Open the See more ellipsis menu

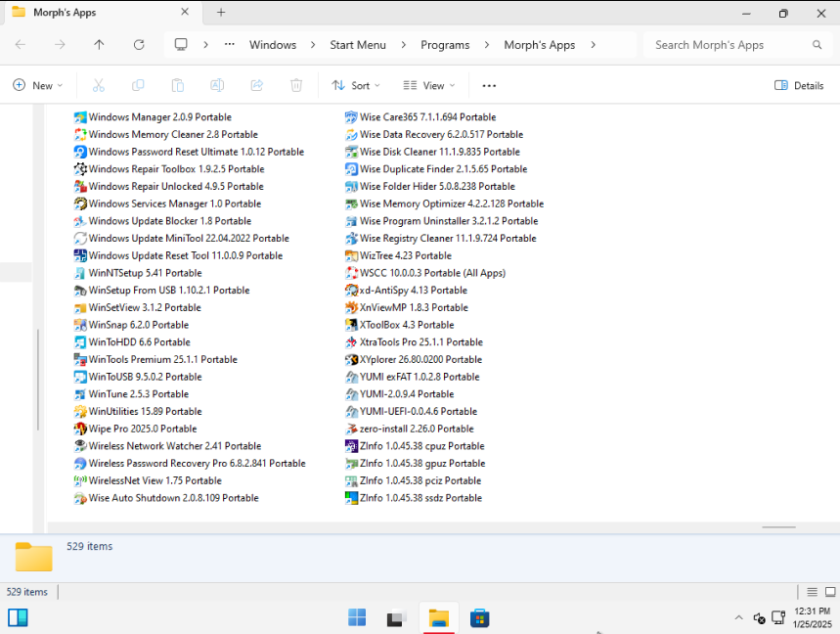tap(489, 86)
